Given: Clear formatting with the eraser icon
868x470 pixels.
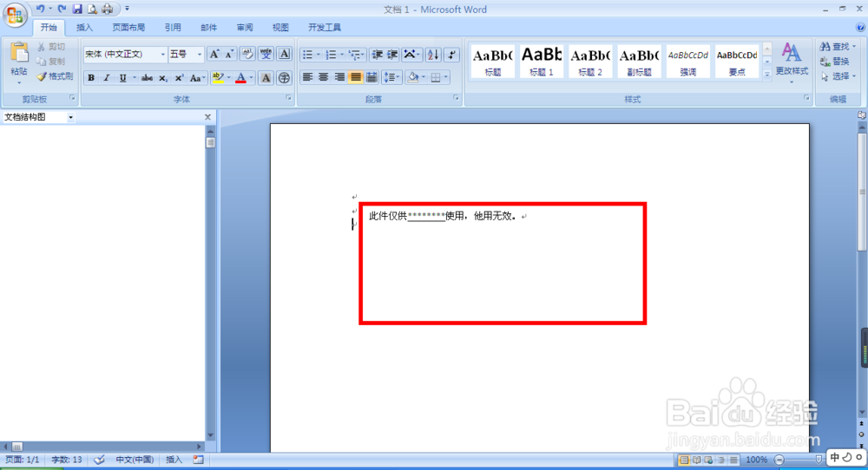Looking at the screenshot, I should (x=247, y=54).
